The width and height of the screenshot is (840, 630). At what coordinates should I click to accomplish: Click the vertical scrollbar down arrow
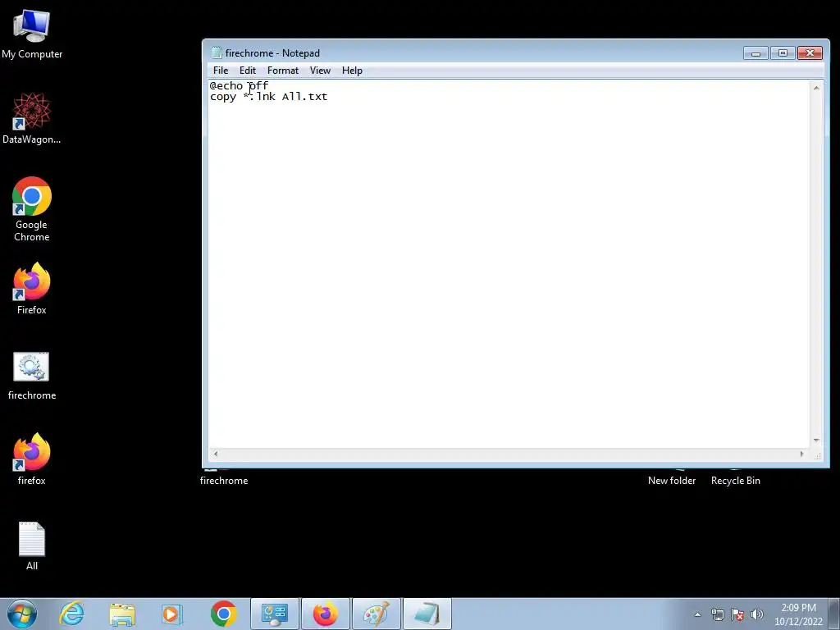[x=816, y=441]
